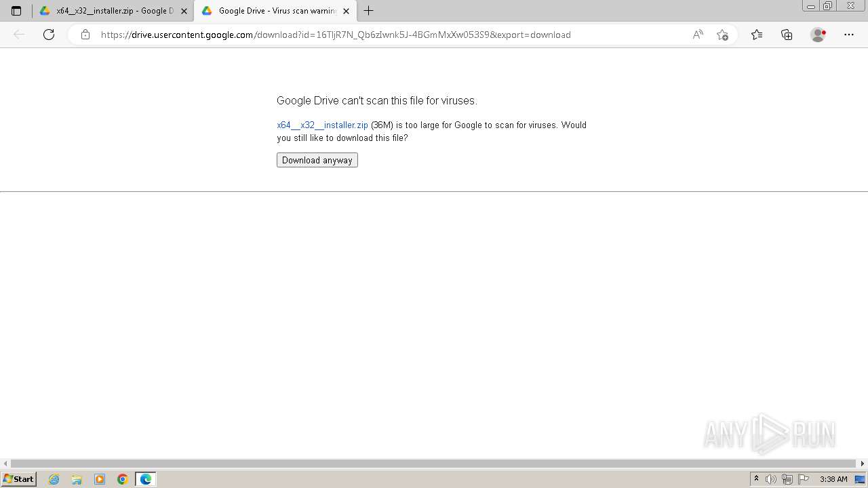Open the Windows Start menu
Viewport: 868px width, 488px height.
click(x=18, y=479)
